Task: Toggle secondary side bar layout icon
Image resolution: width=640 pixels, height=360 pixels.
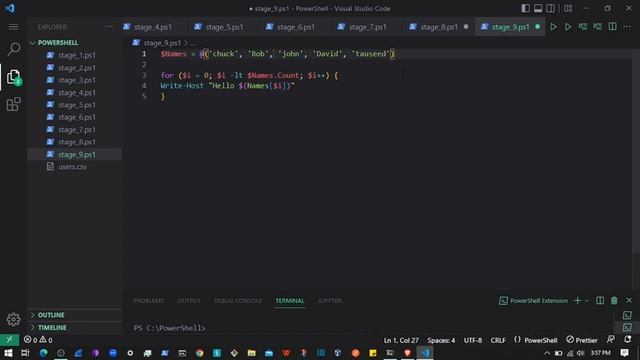Action: (x=550, y=8)
